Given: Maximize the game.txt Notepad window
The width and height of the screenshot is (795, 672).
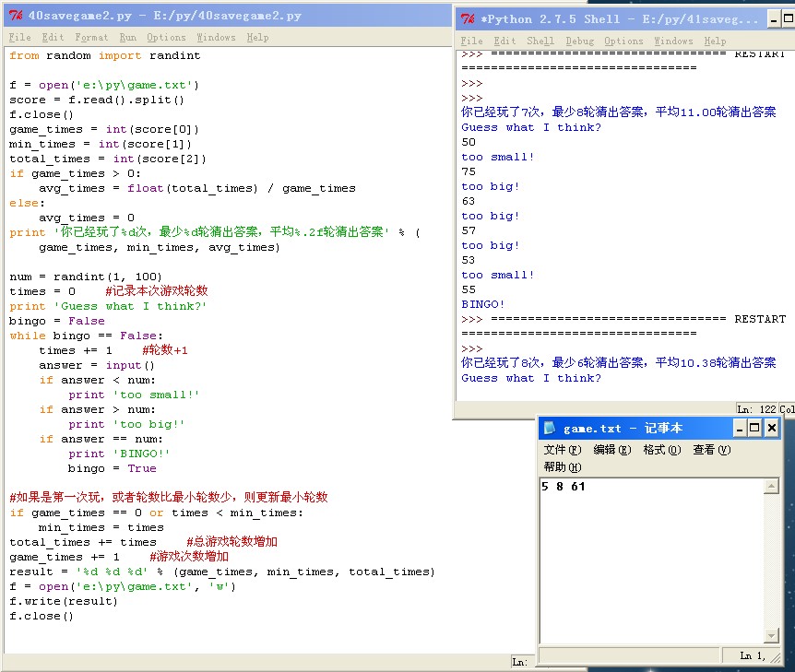Looking at the screenshot, I should [x=754, y=428].
